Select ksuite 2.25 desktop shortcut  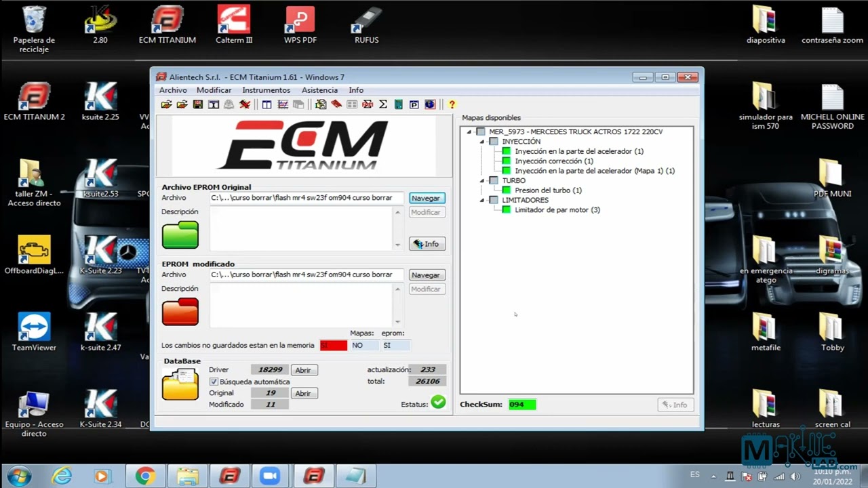tap(100, 102)
